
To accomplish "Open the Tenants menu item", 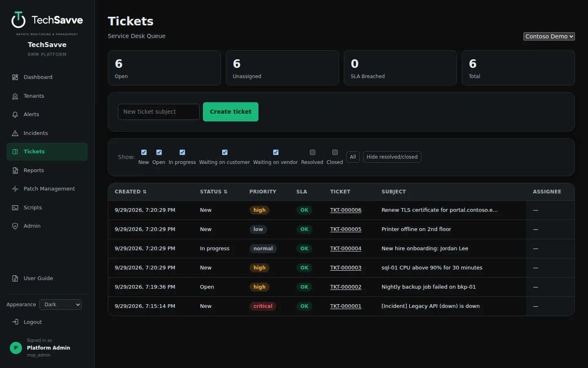I will pos(47,96).
